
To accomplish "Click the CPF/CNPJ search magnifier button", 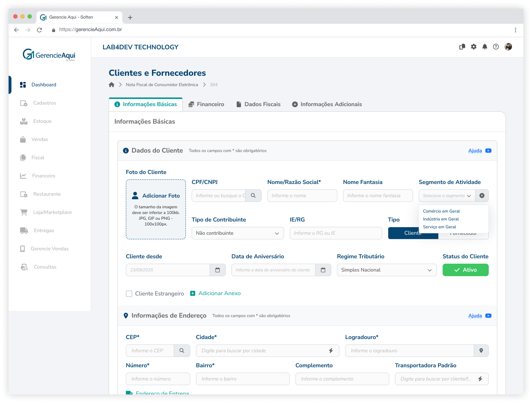I will [x=253, y=196].
